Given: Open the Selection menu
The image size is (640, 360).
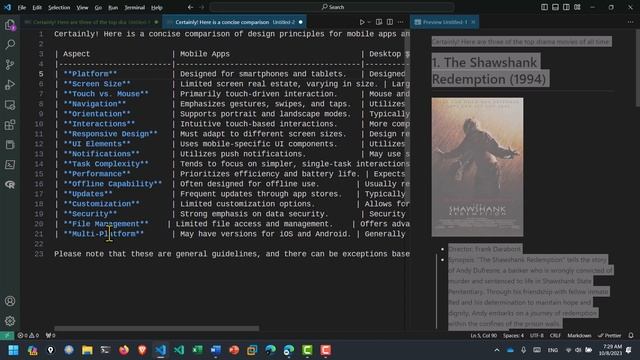Looking at the screenshot, I should 59,7.
